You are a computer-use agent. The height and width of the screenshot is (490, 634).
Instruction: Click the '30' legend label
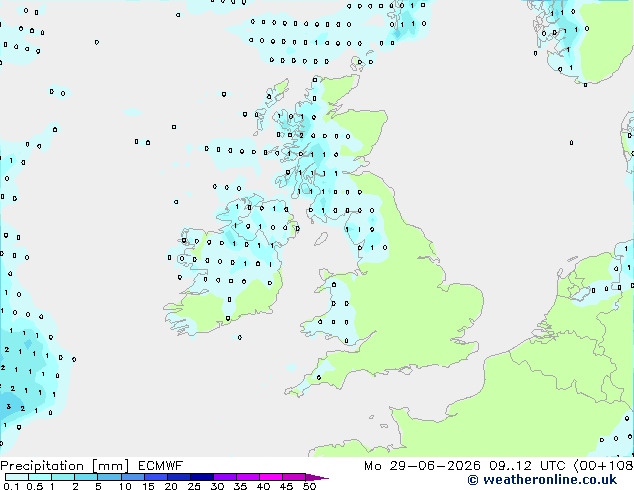tap(217, 486)
